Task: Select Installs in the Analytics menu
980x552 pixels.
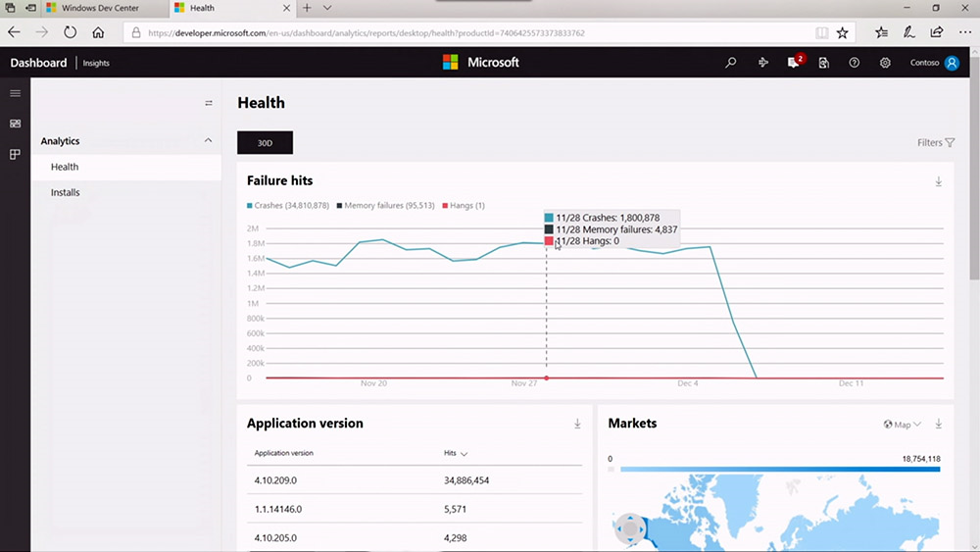Action: (x=126, y=192)
